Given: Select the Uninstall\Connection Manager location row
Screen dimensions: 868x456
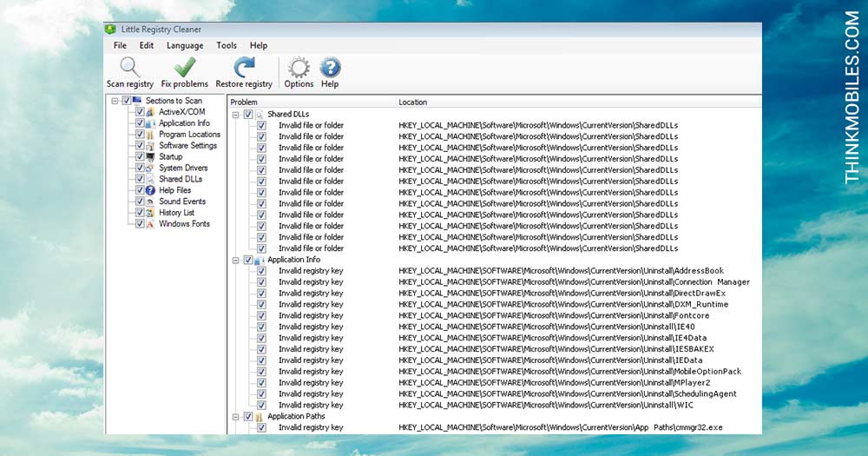Looking at the screenshot, I should [574, 282].
